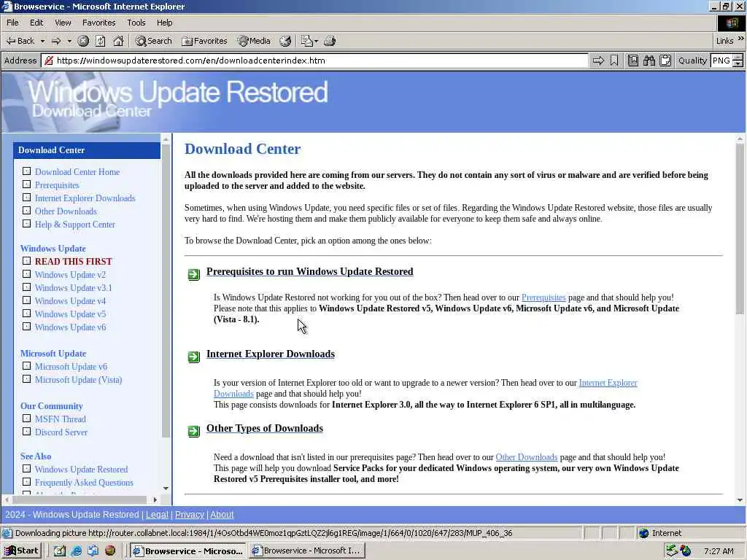
Task: Open the Legal footer link
Action: [157, 514]
